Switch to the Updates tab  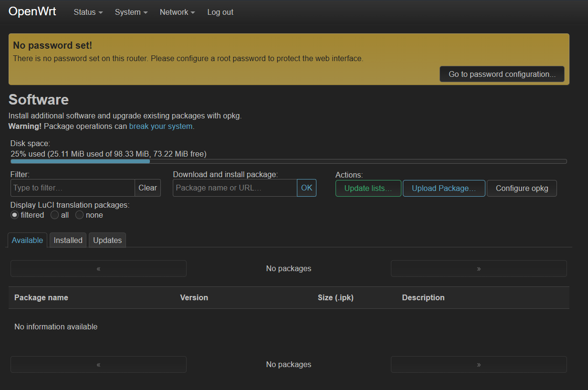click(x=107, y=240)
